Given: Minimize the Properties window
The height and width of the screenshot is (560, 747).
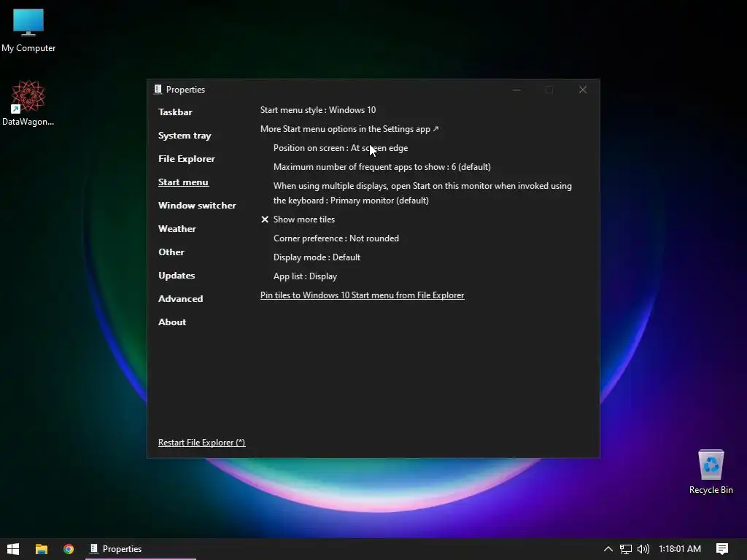Looking at the screenshot, I should point(516,90).
